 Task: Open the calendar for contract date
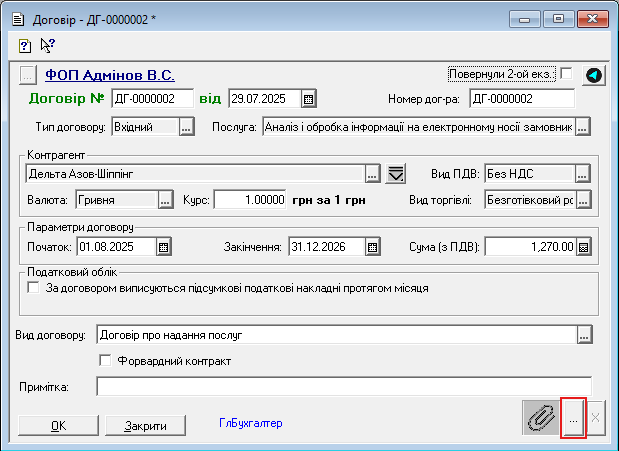click(309, 99)
